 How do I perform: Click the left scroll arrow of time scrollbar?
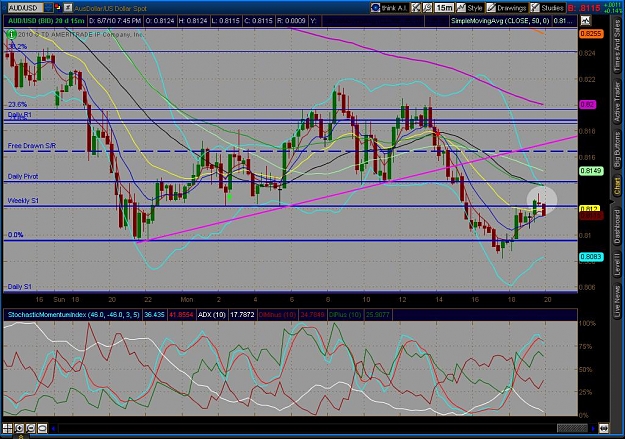click(53, 429)
